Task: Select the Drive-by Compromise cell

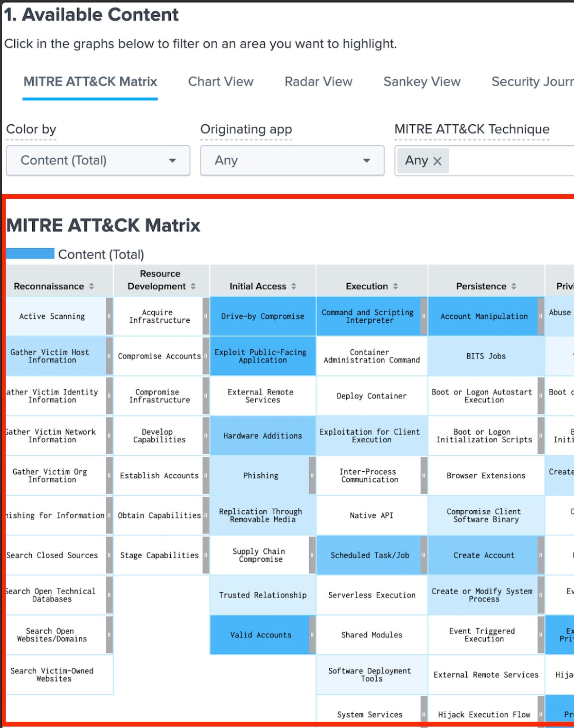Action: point(263,316)
